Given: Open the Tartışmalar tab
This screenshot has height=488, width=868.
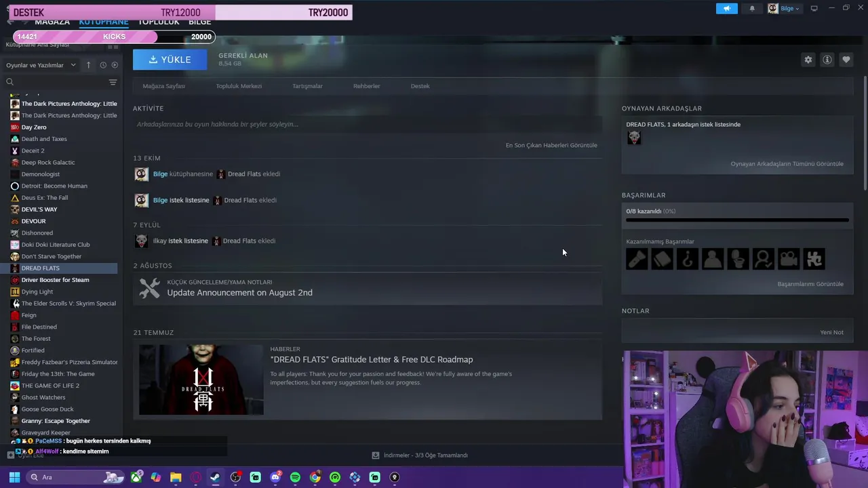Looking at the screenshot, I should click(x=307, y=86).
